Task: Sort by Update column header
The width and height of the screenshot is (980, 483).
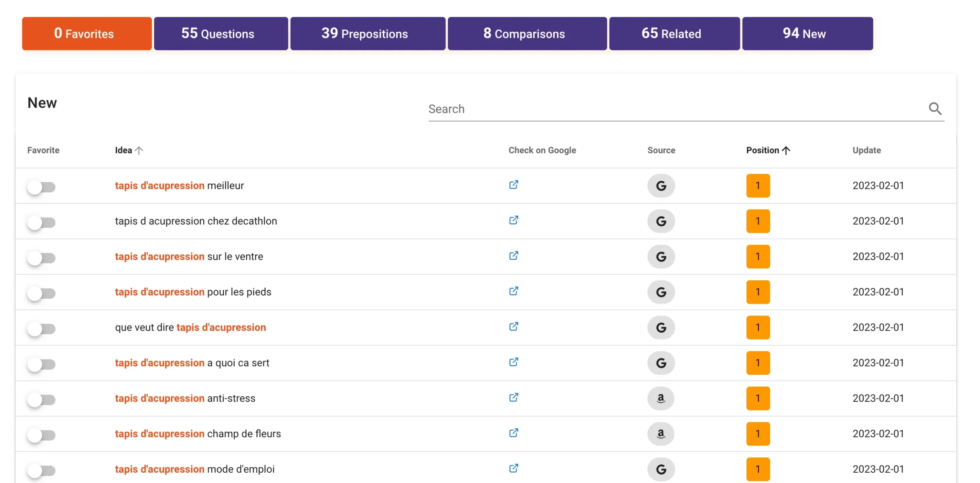Action: tap(866, 150)
